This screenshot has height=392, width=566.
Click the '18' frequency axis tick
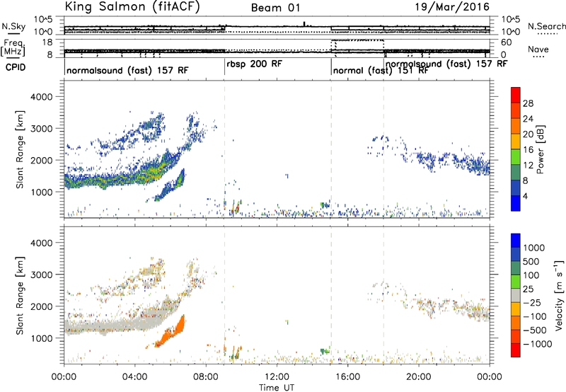point(47,42)
